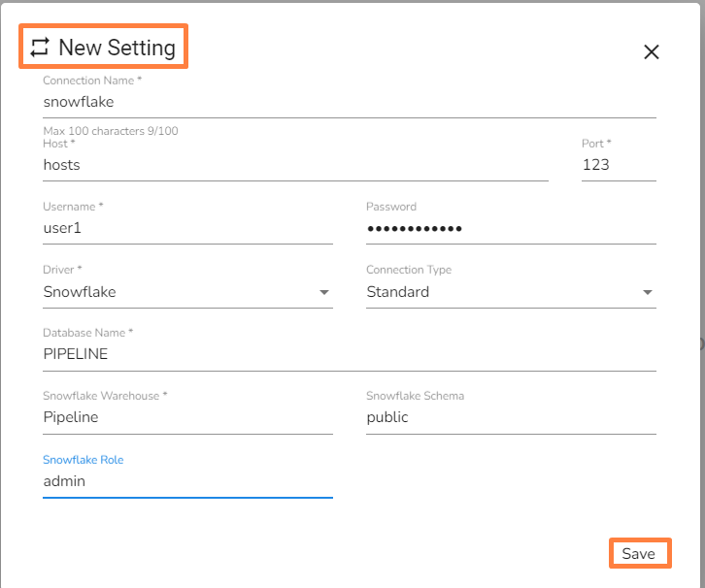The image size is (705, 588).
Task: Expand the Driver dropdown arrow
Action: 323,292
